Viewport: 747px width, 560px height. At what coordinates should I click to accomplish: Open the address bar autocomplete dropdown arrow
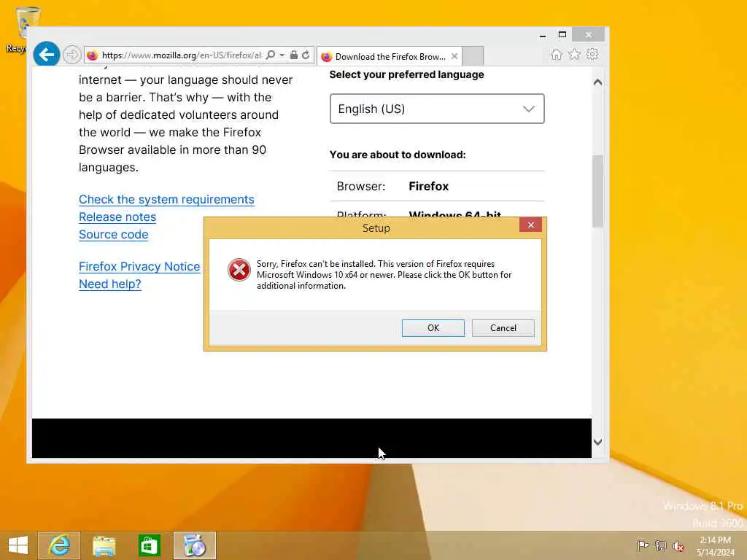(x=282, y=55)
